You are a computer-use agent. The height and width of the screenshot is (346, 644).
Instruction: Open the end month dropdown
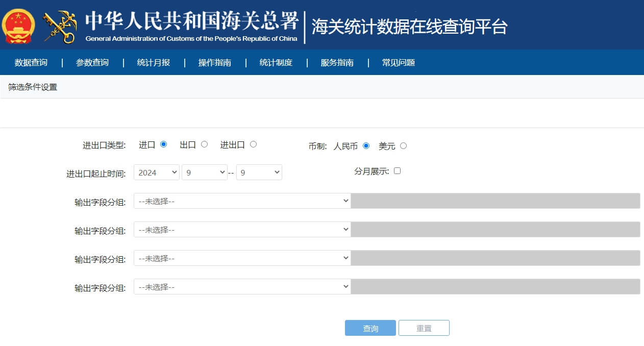[x=259, y=172]
